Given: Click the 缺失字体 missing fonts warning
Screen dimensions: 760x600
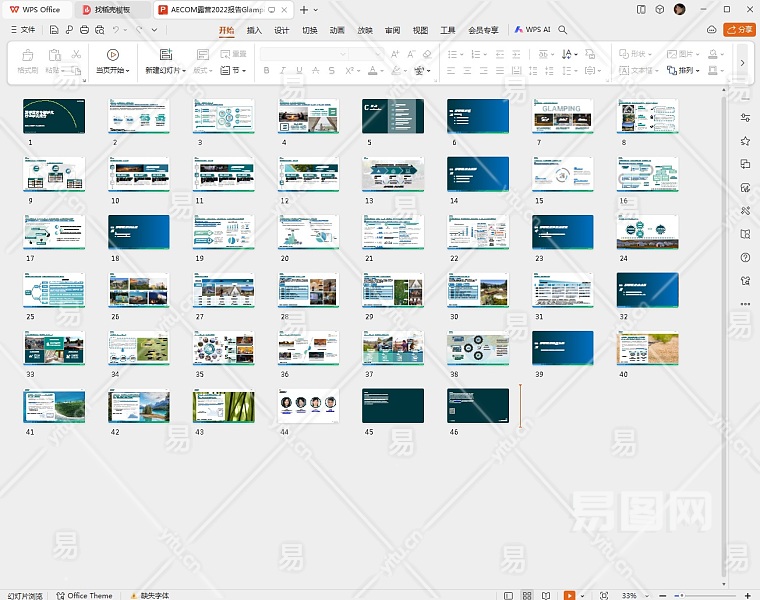Looking at the screenshot, I should click(150, 595).
